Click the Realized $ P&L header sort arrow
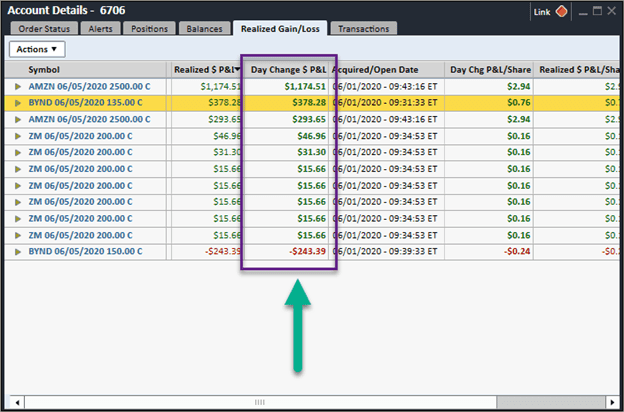 [x=238, y=70]
